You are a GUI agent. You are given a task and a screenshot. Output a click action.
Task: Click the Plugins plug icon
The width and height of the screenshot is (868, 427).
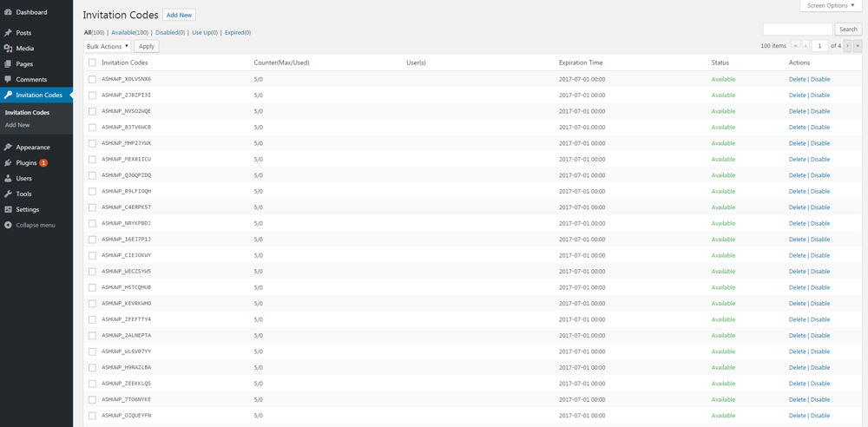(9, 163)
